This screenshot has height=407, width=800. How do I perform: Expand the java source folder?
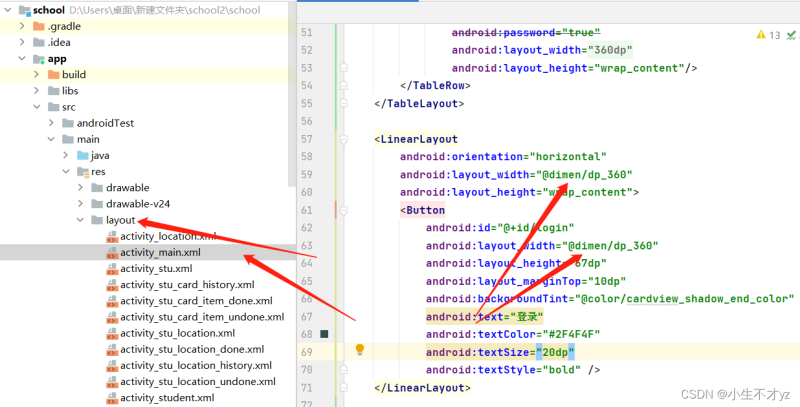[x=65, y=155]
